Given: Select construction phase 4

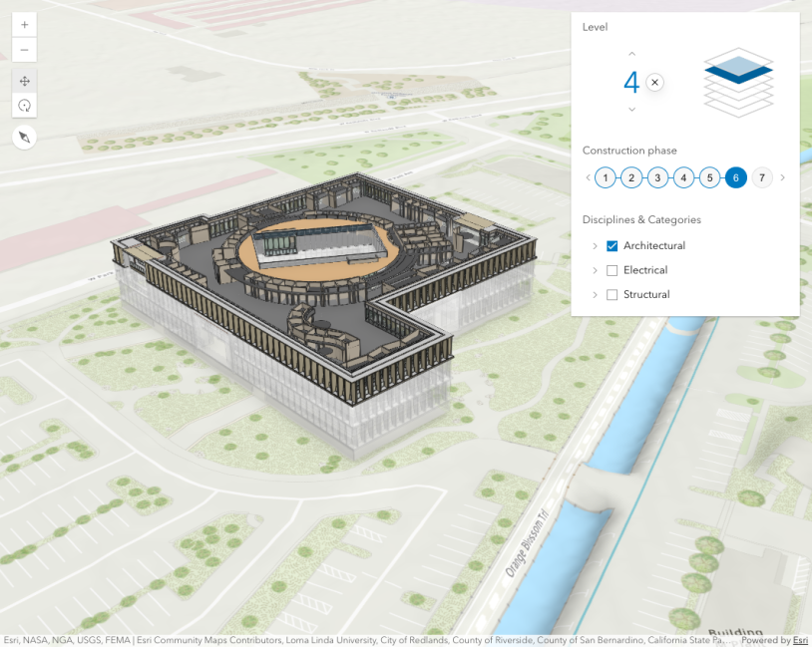Looking at the screenshot, I should pos(683,178).
